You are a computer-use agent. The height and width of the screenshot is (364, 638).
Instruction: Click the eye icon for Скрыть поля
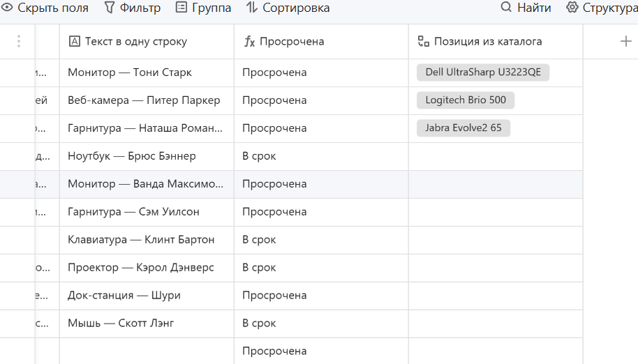point(7,7)
